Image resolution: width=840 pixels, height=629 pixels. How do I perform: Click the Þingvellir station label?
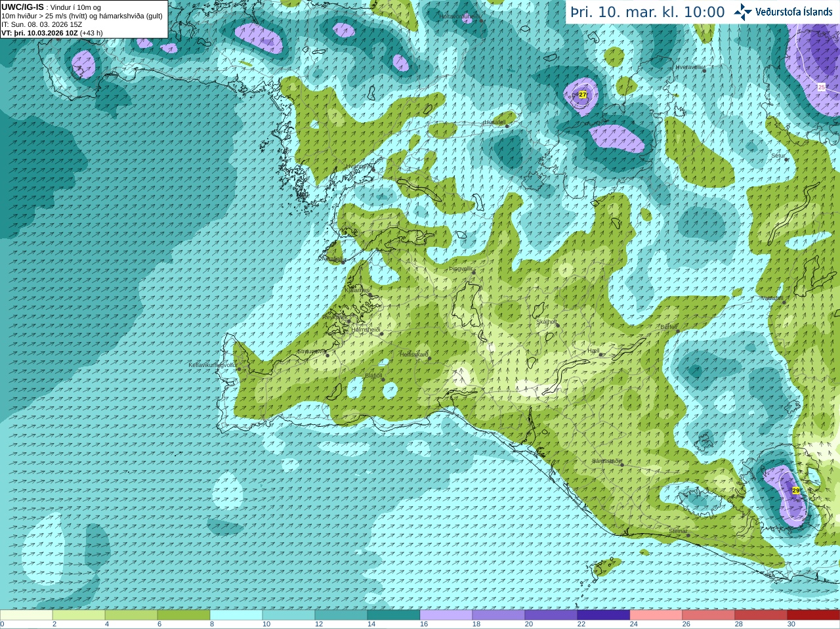(461, 269)
